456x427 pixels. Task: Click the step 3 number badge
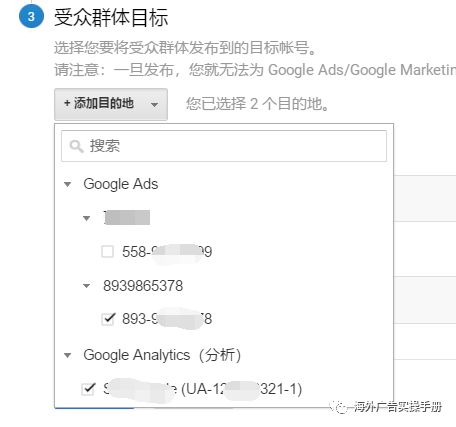point(31,16)
